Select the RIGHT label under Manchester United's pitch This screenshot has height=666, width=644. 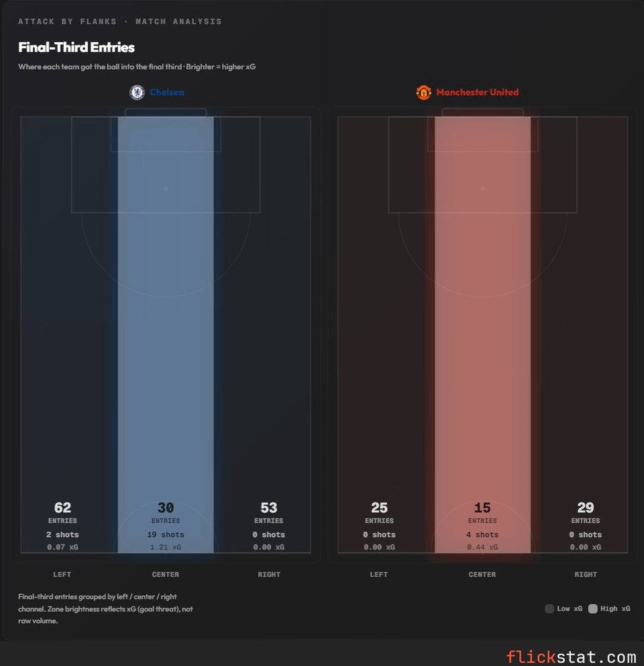pyautogui.click(x=586, y=574)
